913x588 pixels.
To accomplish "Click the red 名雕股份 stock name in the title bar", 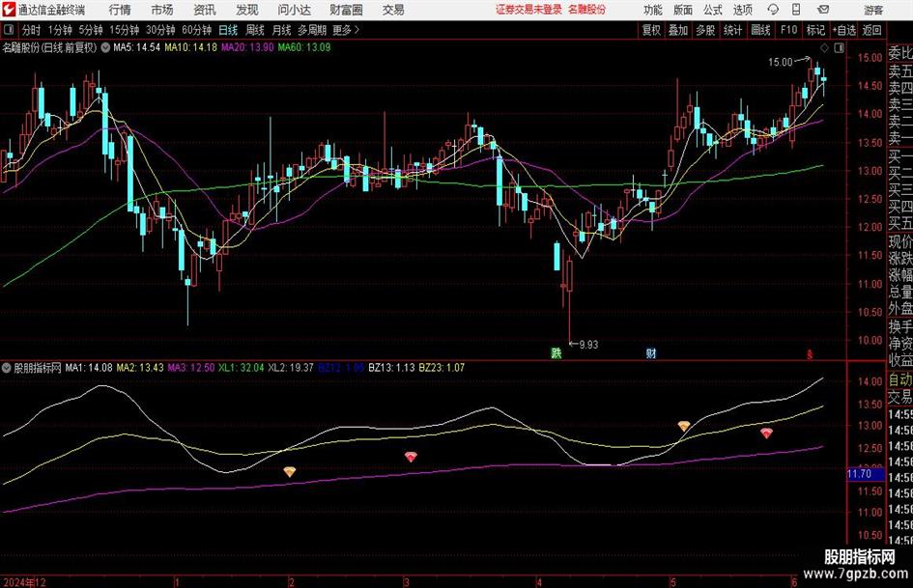I will click(x=587, y=10).
